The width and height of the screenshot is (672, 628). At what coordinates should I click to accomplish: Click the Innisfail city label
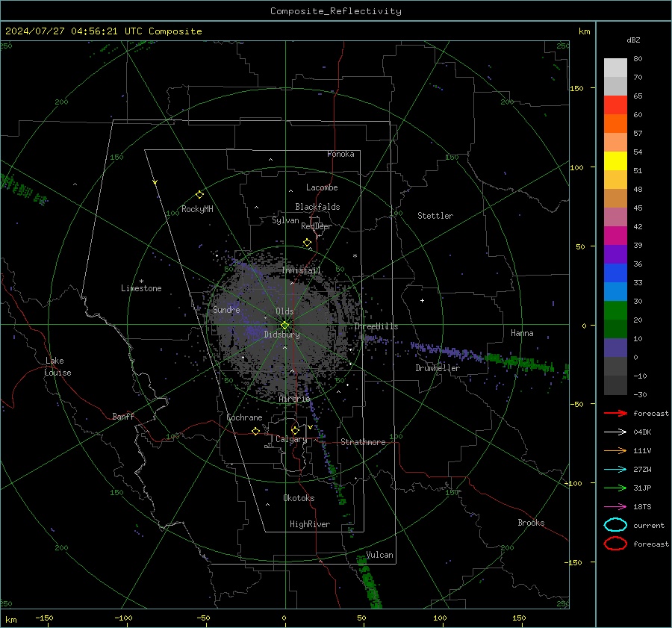click(302, 270)
